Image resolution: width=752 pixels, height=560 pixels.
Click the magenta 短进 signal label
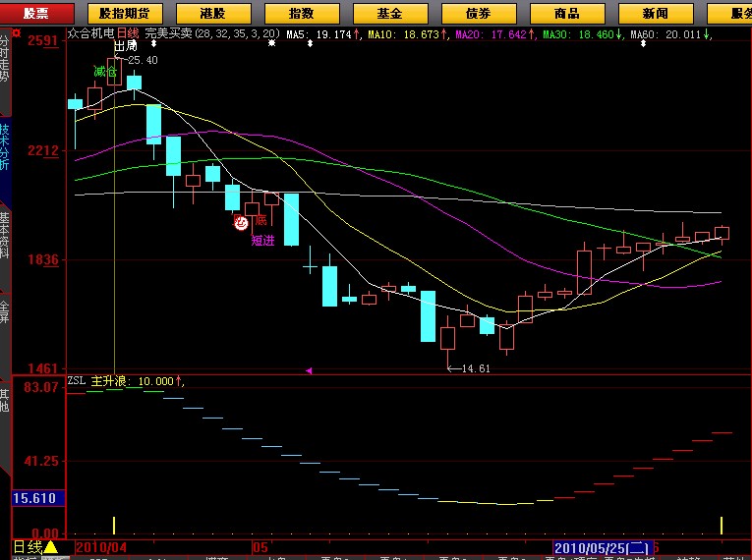[263, 240]
